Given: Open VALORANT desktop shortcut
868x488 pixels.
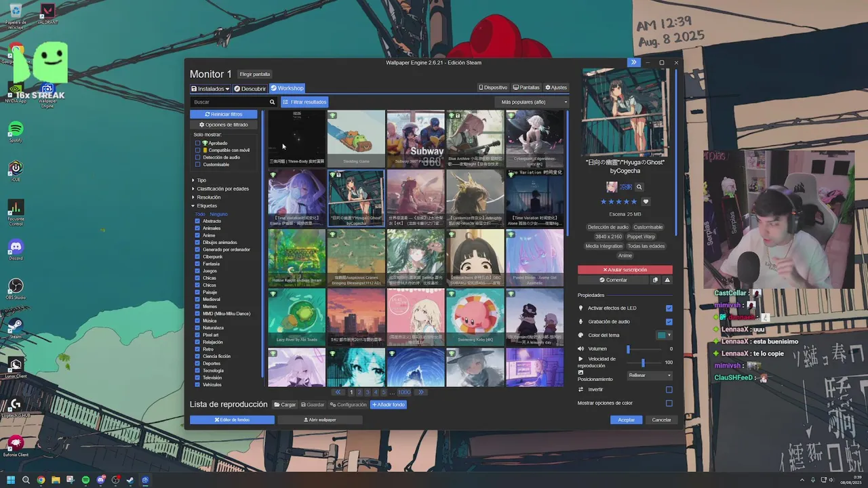Looking at the screenshot, I should point(47,14).
